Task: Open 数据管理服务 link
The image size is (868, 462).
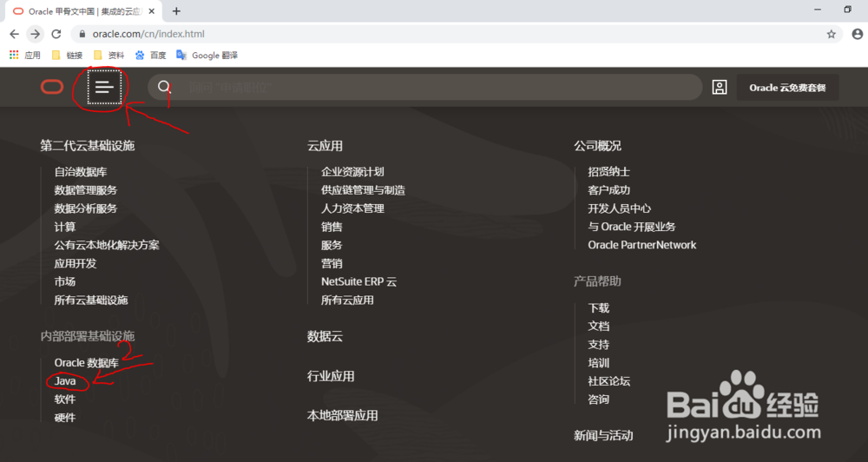Action: [85, 190]
